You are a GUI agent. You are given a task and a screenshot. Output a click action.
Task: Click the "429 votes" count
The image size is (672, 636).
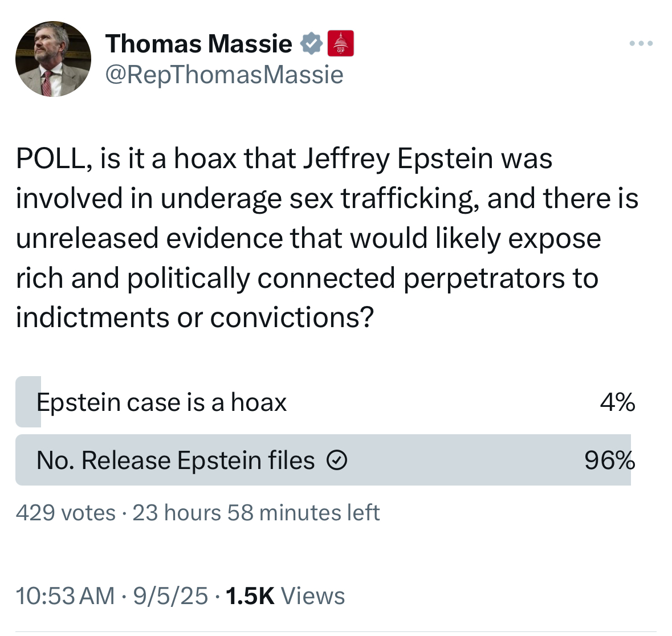pyautogui.click(x=66, y=512)
